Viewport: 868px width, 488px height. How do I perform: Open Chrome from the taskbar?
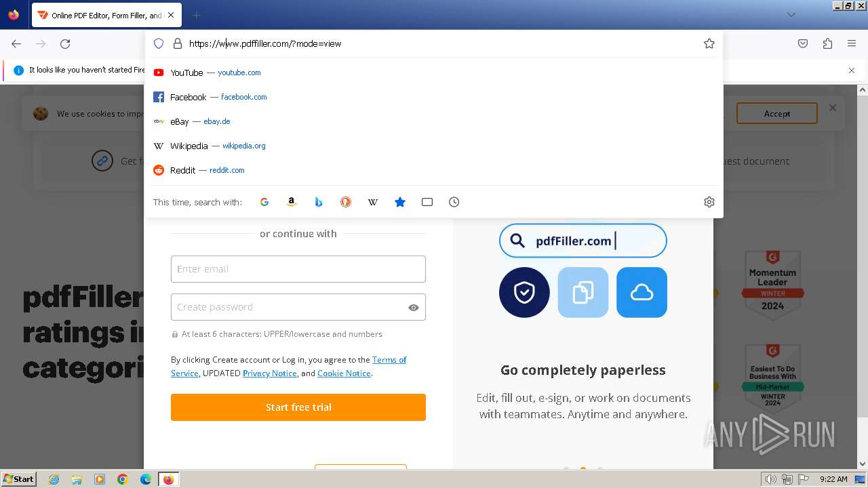(x=123, y=479)
